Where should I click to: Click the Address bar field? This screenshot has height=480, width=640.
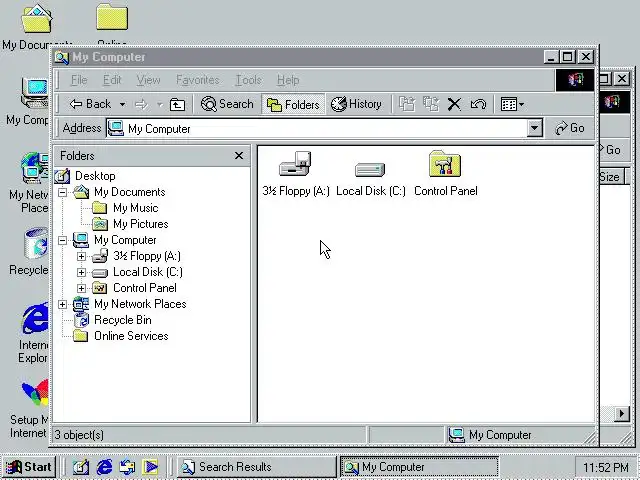click(316, 128)
